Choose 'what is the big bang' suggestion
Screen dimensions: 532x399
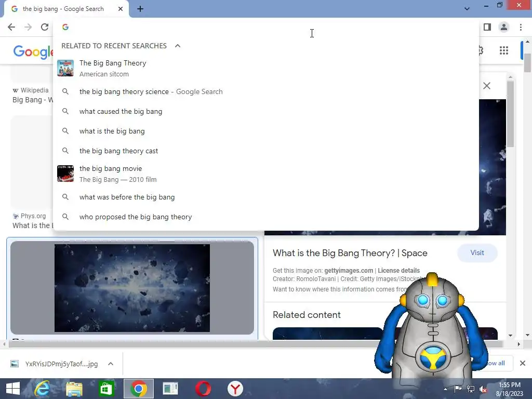click(266, 131)
